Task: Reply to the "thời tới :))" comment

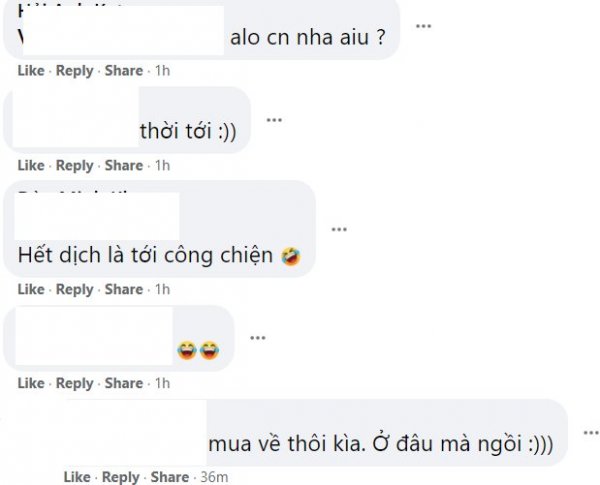Action: (75, 165)
